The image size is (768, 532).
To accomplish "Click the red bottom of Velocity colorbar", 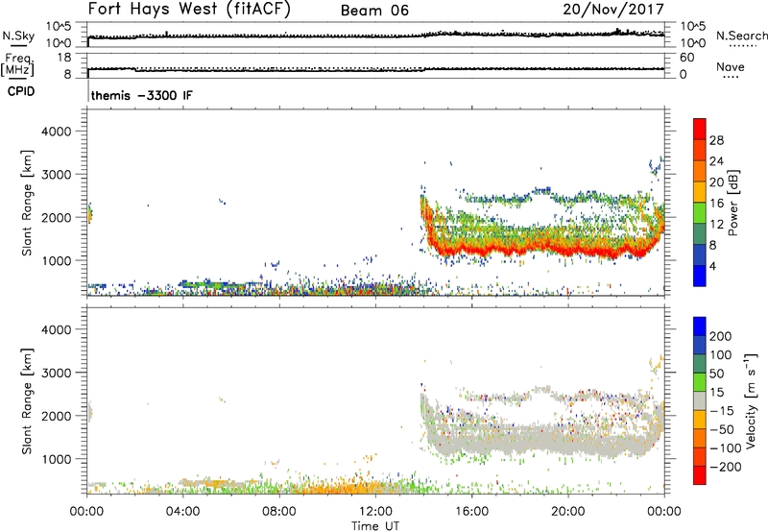I will 700,475.
